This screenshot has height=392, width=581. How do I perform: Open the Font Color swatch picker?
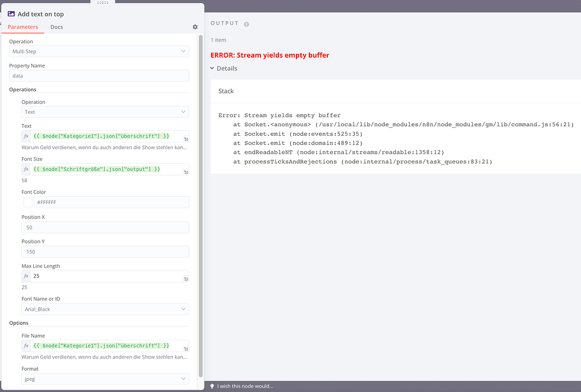(27, 202)
